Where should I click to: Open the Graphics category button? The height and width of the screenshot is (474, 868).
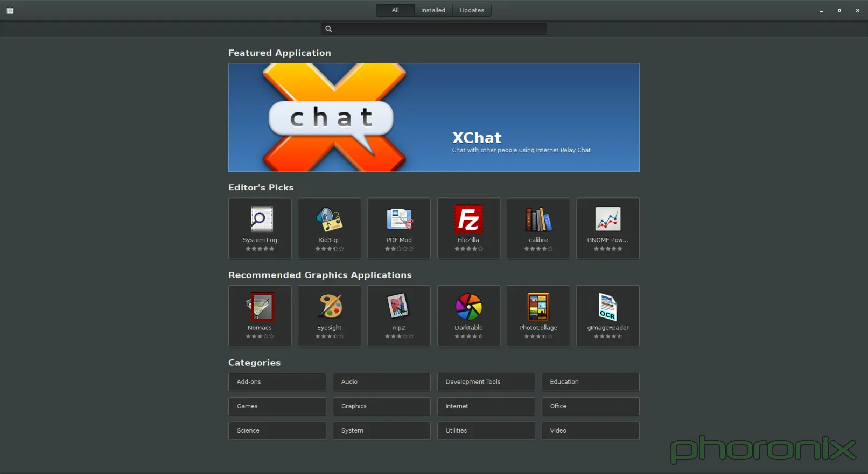point(381,406)
